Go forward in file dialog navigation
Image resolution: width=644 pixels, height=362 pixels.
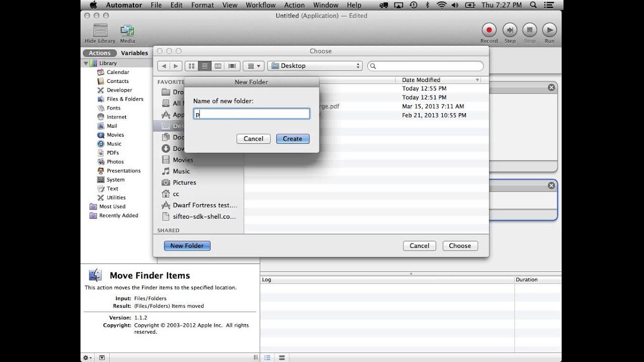176,66
